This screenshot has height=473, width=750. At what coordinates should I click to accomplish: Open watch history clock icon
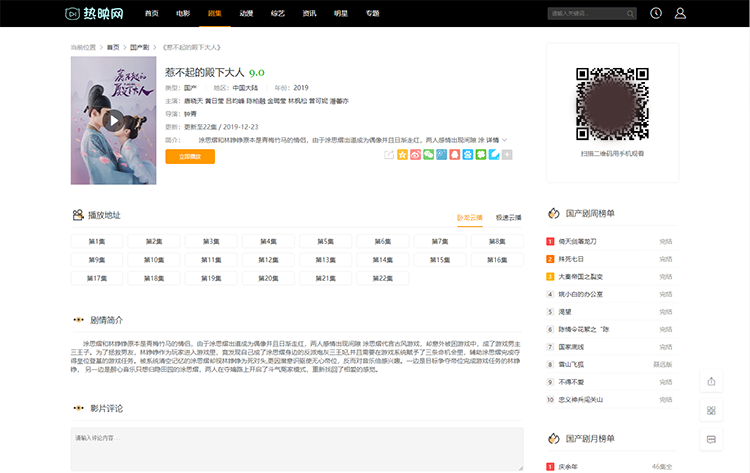pyautogui.click(x=656, y=13)
